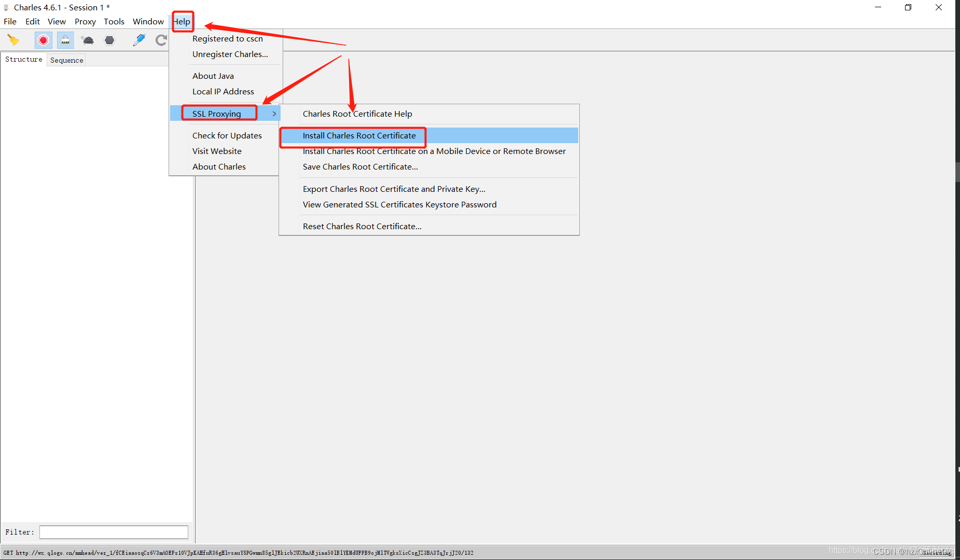
Task: Click the pen Compose icon
Action: [139, 40]
